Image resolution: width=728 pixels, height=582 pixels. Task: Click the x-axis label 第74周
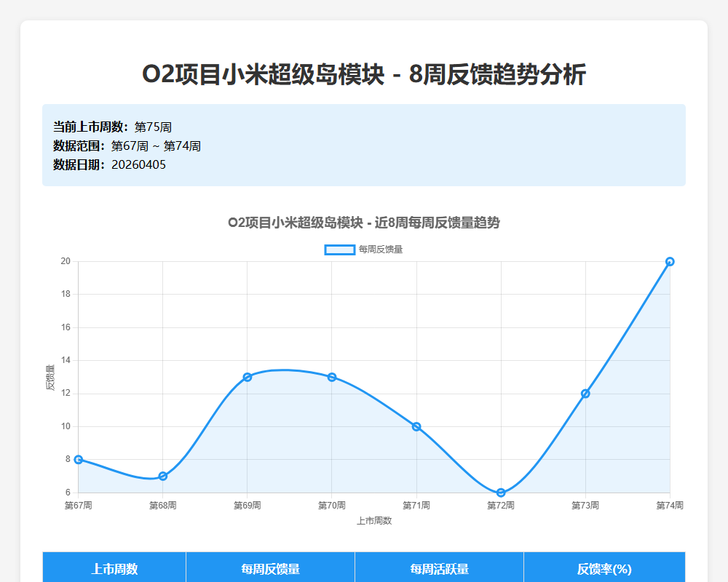point(670,506)
